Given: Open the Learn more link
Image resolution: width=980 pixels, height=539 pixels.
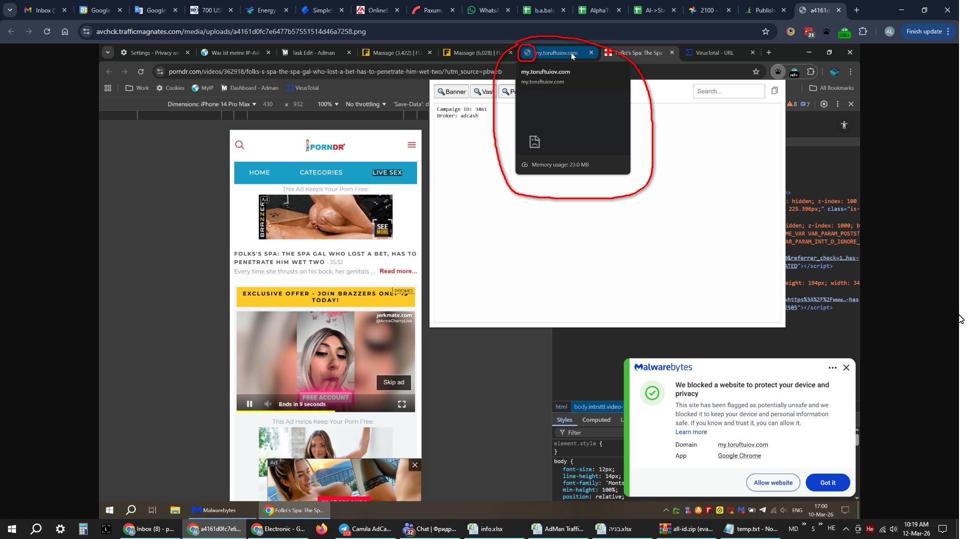Looking at the screenshot, I should [x=691, y=432].
